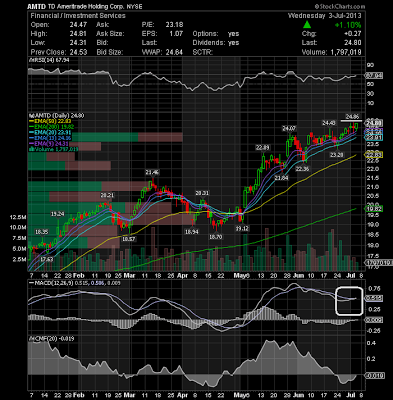Click the Prev Close value '24.53'

(x=78, y=52)
